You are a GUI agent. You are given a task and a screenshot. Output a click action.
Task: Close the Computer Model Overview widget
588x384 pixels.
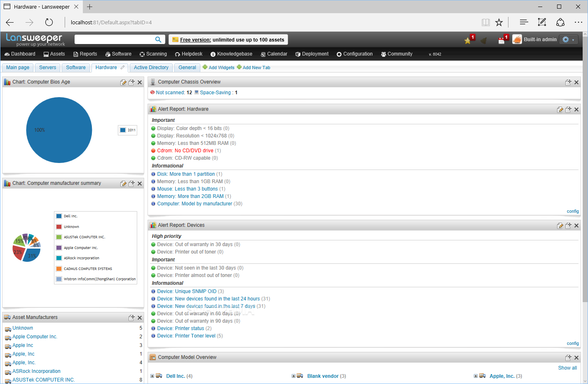tap(576, 358)
